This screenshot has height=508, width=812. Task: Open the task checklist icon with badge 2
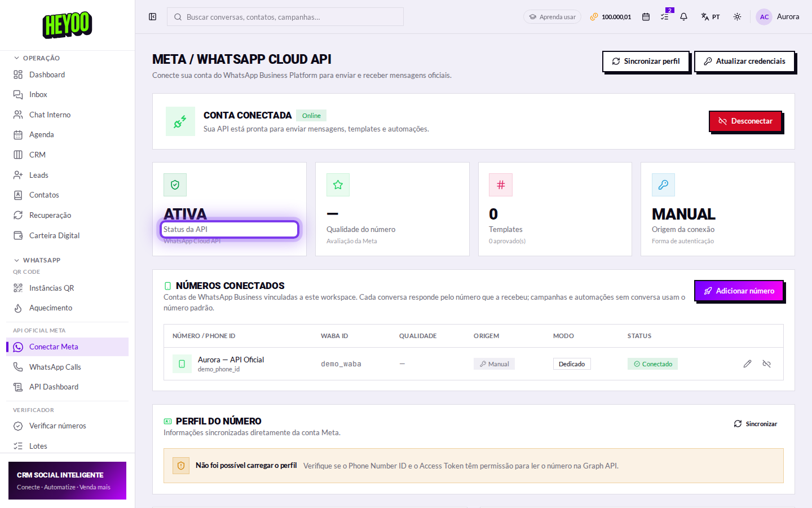point(665,17)
